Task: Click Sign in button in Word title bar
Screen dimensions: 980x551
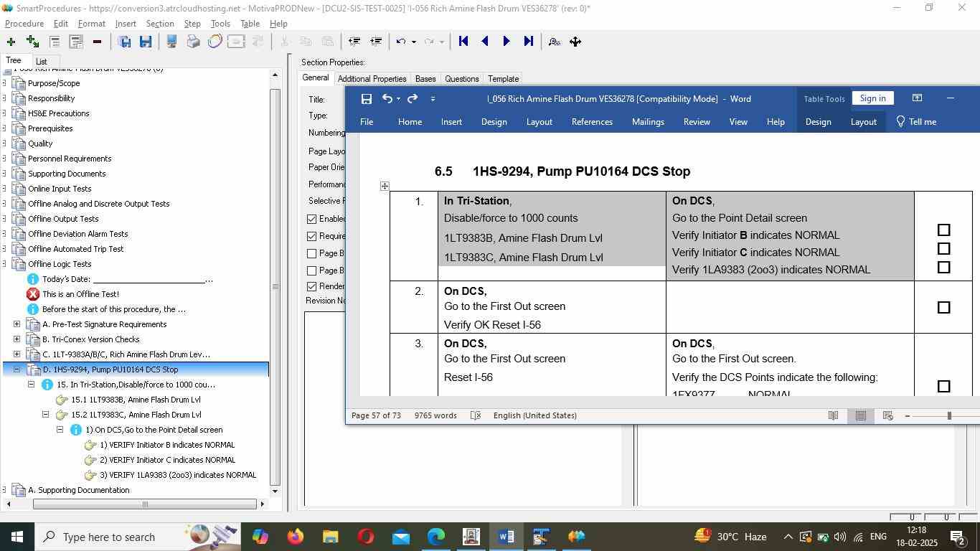Action: tap(873, 98)
